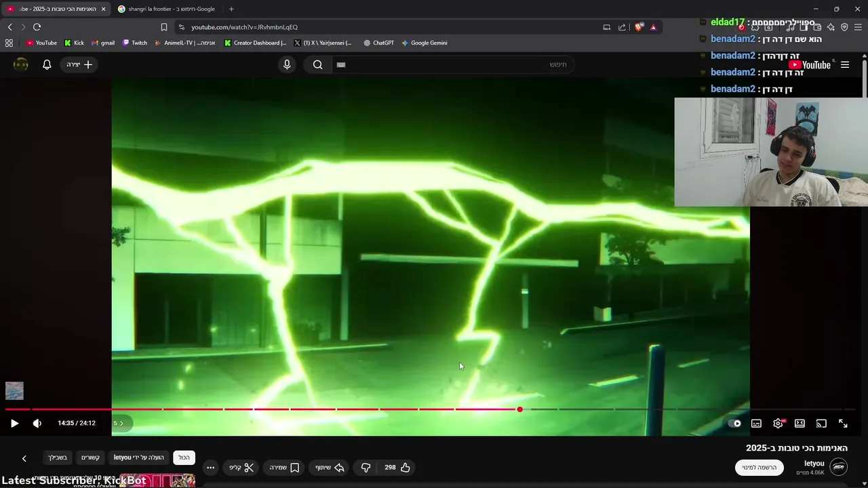Screen dimensions: 868x488
Task: Click the YouTube search magnifier button
Action: pyautogui.click(x=317, y=64)
